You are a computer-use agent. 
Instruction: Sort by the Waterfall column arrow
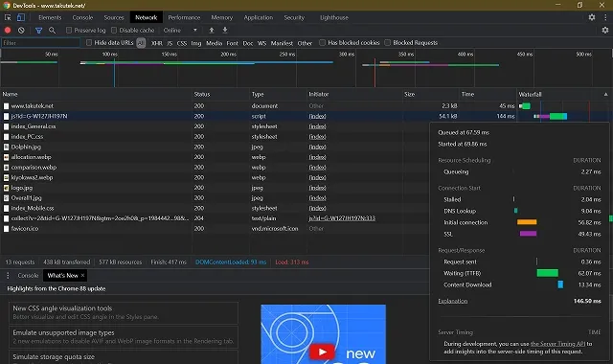click(606, 94)
